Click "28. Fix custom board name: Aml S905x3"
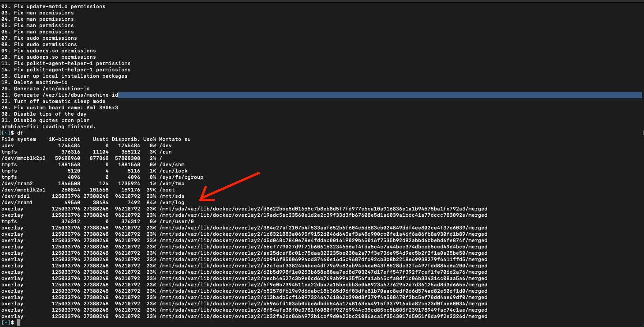 (x=60, y=107)
